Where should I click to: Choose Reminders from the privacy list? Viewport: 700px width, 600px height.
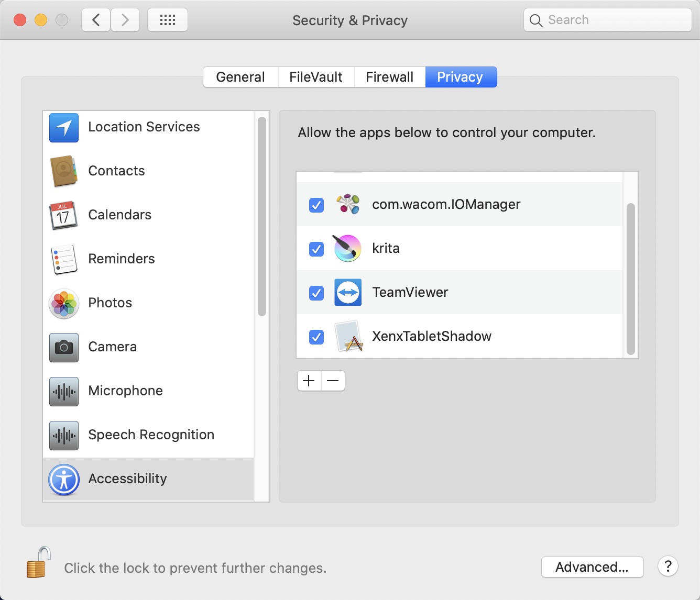click(121, 259)
